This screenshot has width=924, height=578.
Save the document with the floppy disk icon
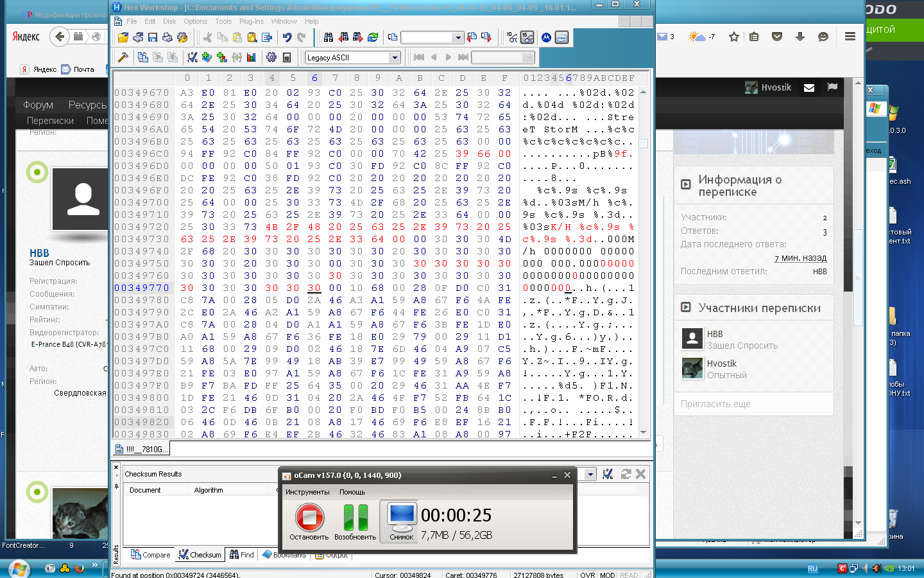[x=153, y=38]
